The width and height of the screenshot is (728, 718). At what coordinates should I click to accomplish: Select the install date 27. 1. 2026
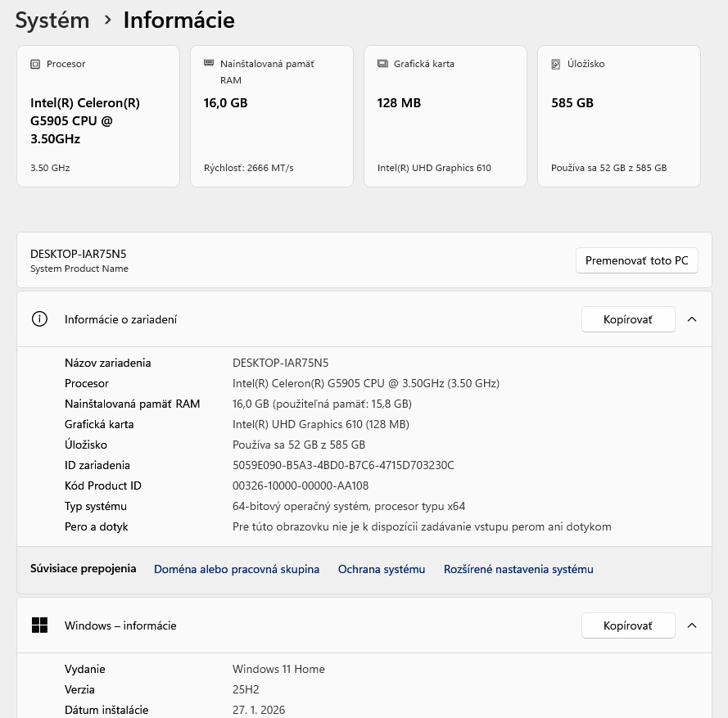click(x=259, y=710)
